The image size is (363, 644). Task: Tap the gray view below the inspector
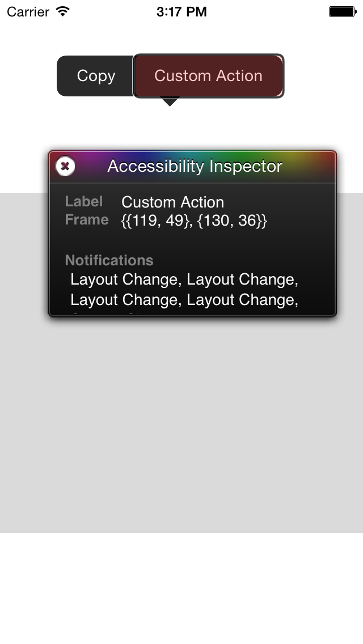pyautogui.click(x=181, y=425)
